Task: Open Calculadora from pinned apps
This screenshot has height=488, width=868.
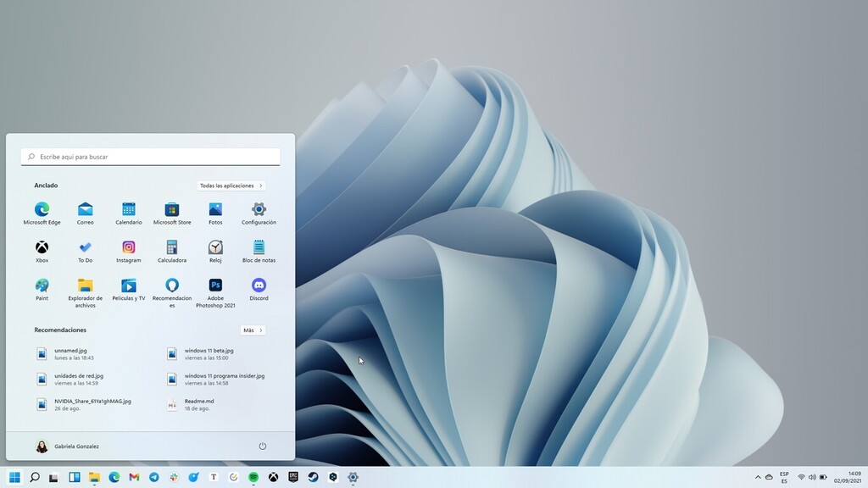Action: (x=172, y=247)
